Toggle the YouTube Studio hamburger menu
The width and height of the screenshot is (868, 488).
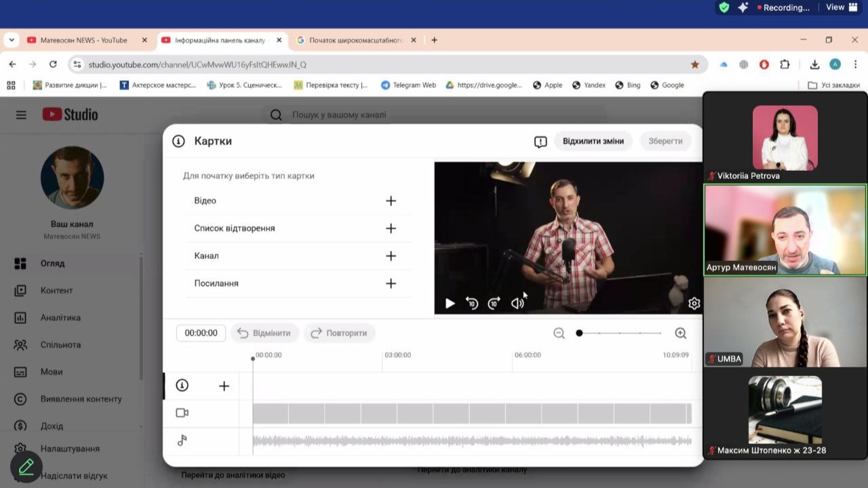click(21, 115)
